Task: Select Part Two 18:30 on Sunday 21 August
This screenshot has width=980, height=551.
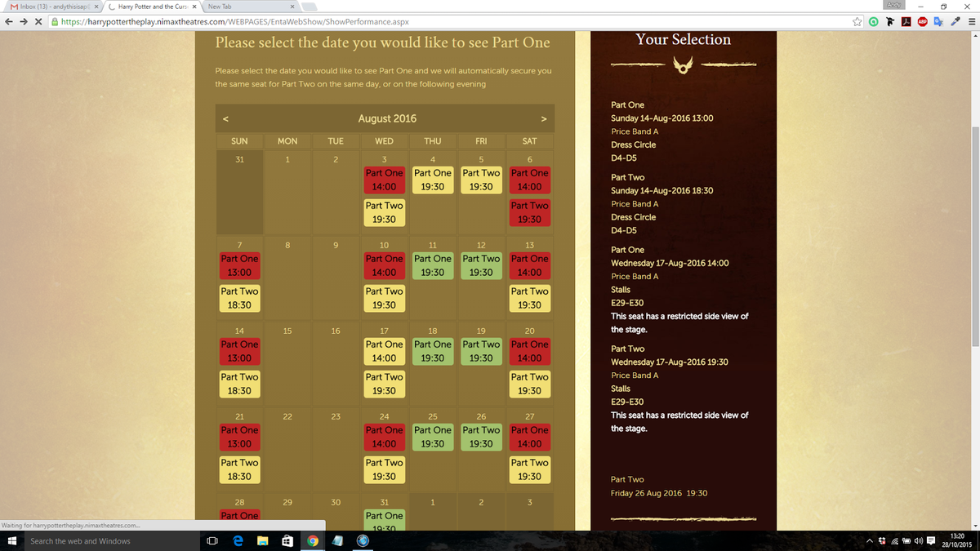Action: 238,469
